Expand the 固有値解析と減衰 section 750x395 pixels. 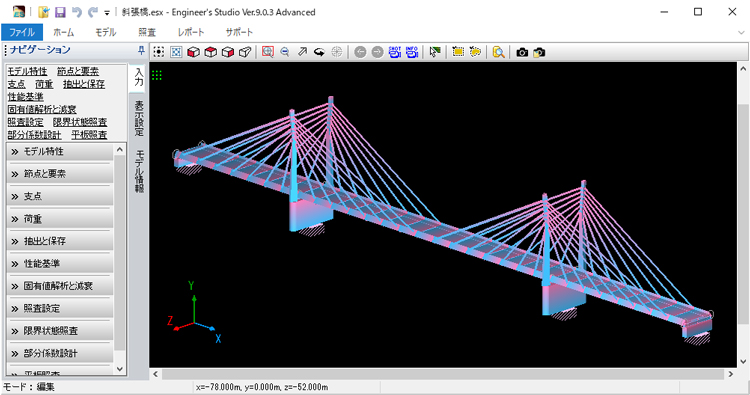60,286
